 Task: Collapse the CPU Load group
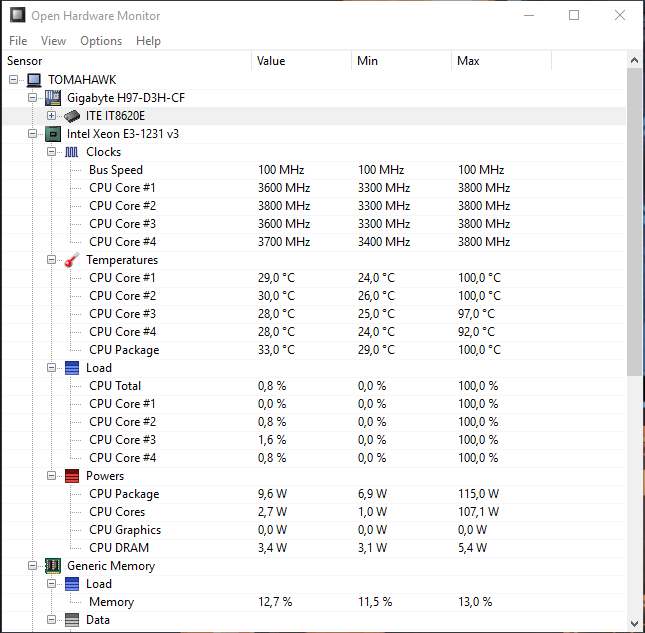coord(51,368)
